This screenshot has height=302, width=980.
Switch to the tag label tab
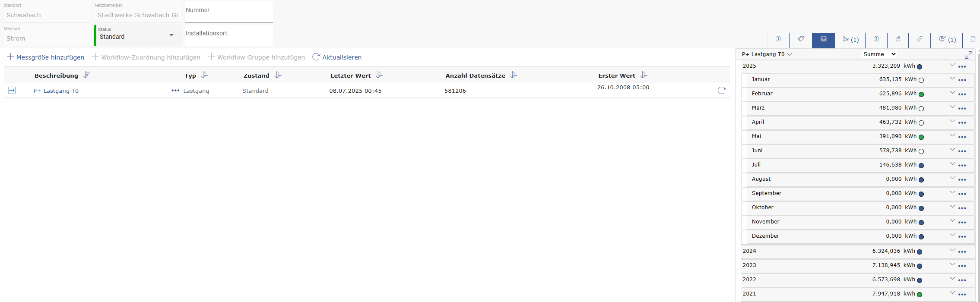[801, 39]
